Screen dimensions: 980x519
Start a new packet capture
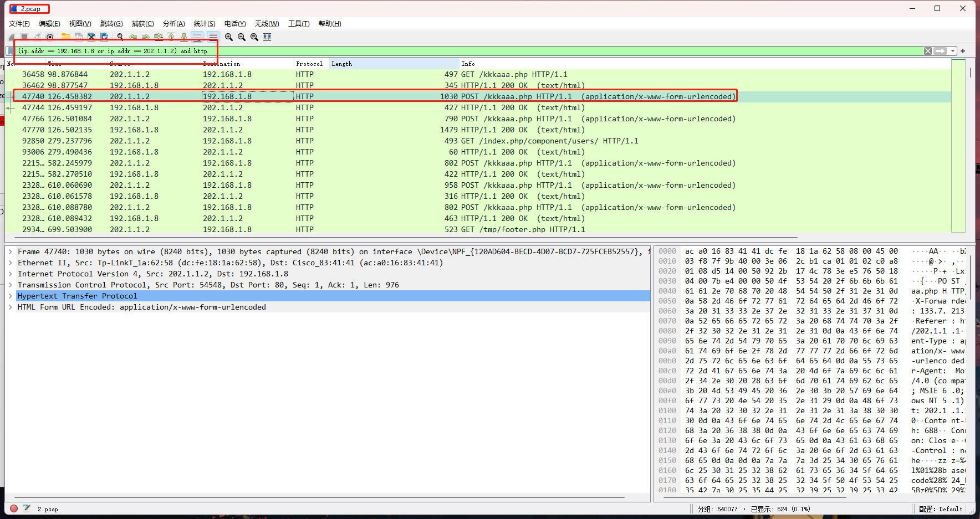click(x=12, y=37)
